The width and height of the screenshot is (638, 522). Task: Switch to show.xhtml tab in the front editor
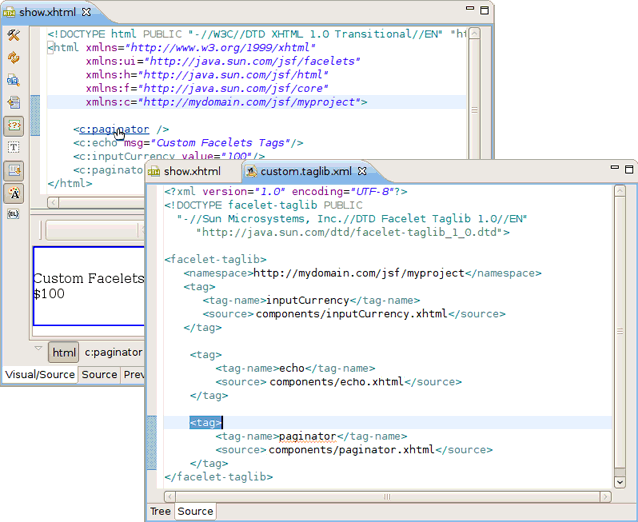click(192, 171)
